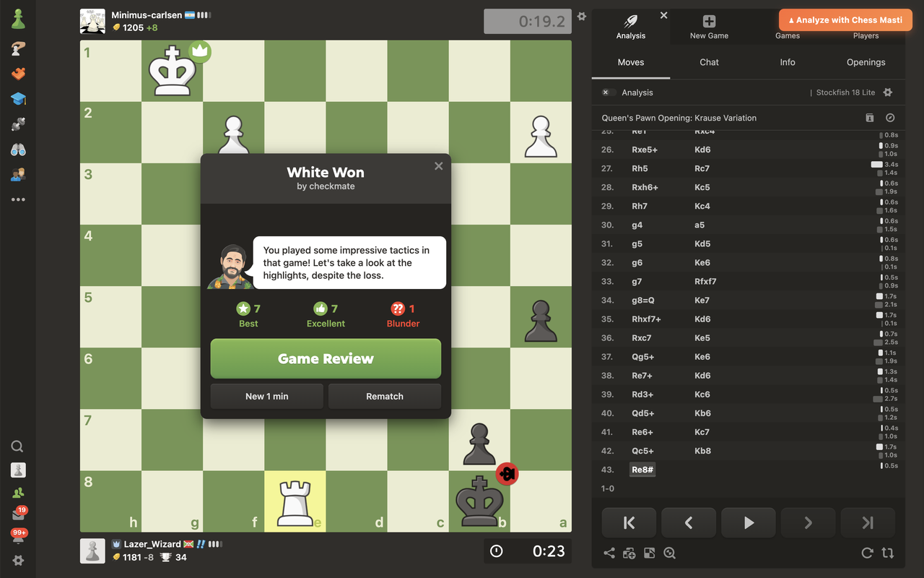
Task: Click Minimus-carlsen player avatar
Action: click(92, 21)
